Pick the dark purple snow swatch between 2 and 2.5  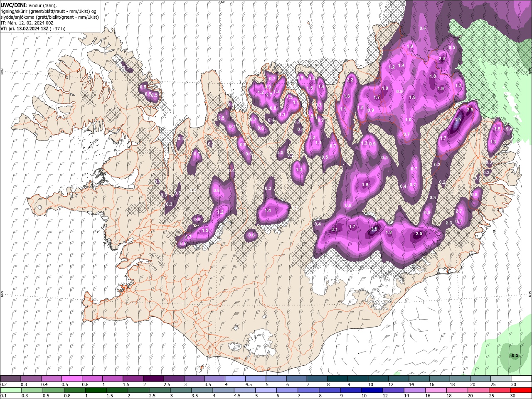click(153, 379)
